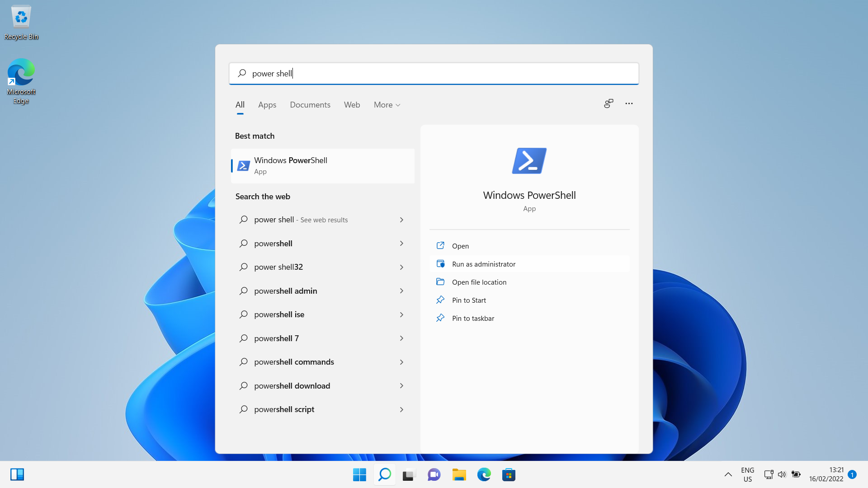Expand the 'powershell admin' web suggestion arrow
868x488 pixels.
[x=401, y=291]
